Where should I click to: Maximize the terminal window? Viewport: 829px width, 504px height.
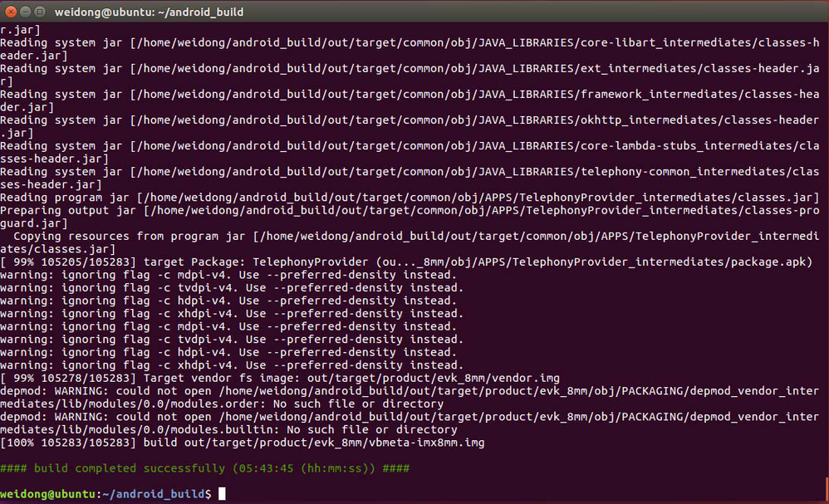[40, 11]
